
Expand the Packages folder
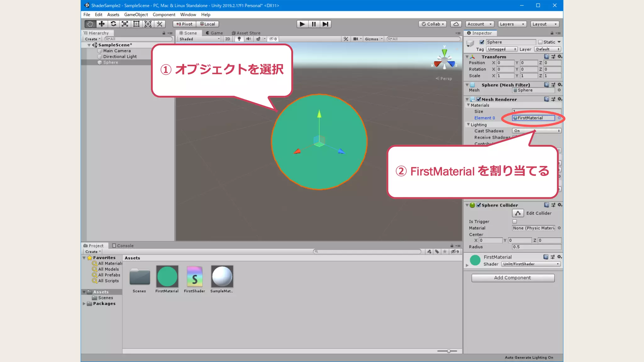[x=84, y=304]
